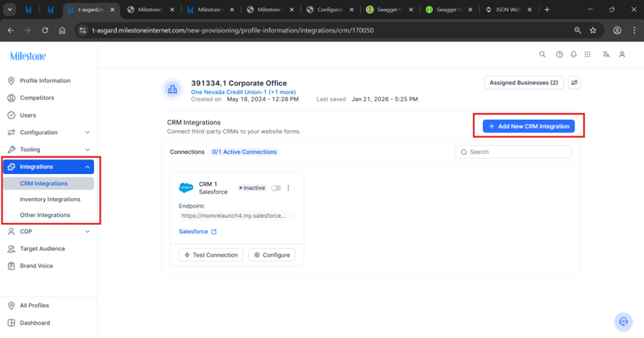
Task: Click the Inactive status label
Action: 252,188
